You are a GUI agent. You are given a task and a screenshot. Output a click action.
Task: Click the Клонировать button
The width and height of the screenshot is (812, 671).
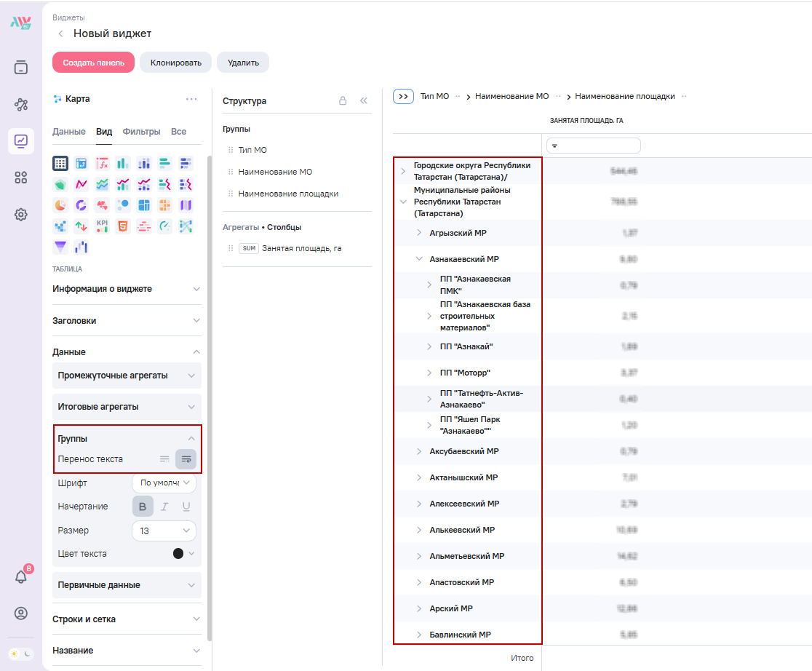click(x=175, y=62)
